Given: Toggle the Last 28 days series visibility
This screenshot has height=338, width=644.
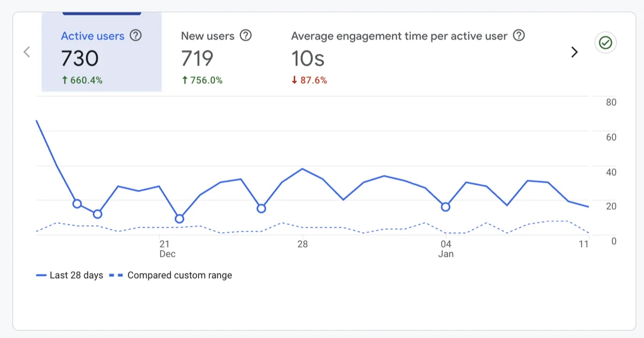Looking at the screenshot, I should [70, 275].
